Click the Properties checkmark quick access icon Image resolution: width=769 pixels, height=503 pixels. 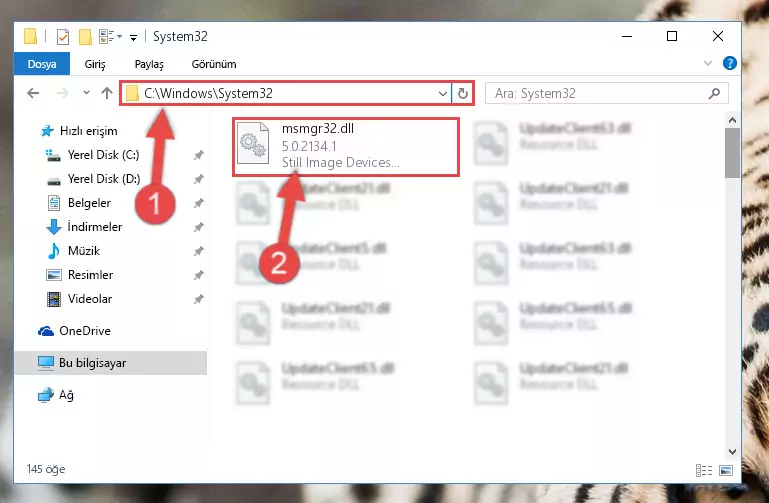coord(63,37)
